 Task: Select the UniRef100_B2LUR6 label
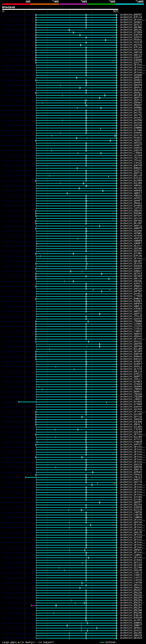[131, 183]
